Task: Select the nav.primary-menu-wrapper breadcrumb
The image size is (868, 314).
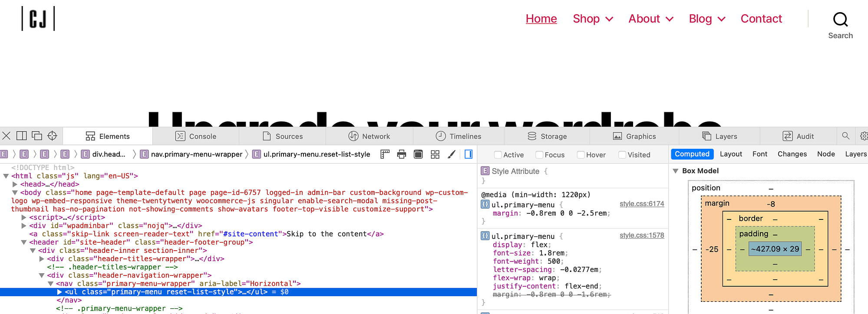Action: pos(191,154)
